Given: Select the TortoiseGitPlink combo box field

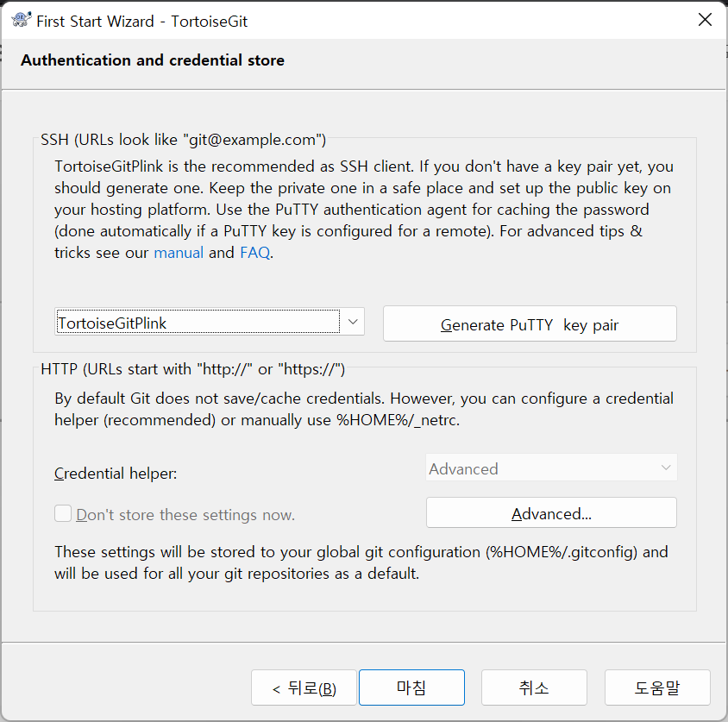Looking at the screenshot, I should pos(210,322).
